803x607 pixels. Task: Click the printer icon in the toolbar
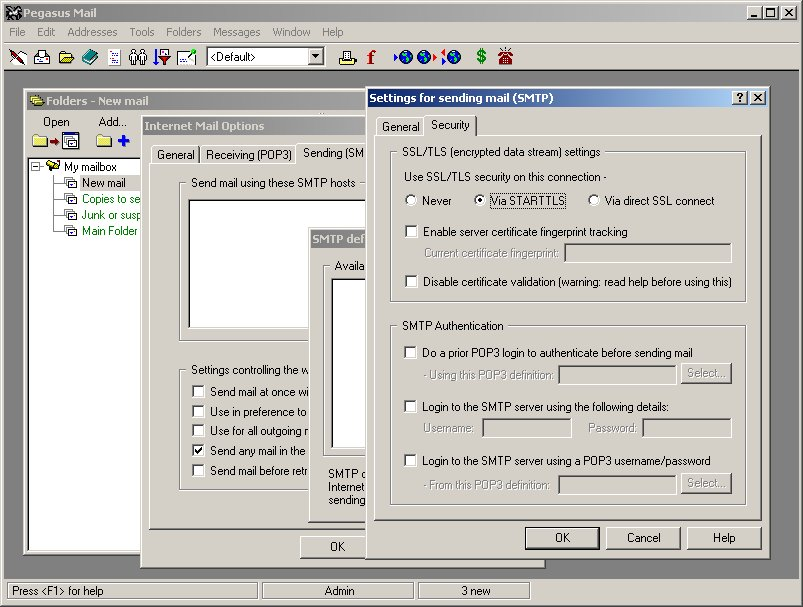pos(347,57)
